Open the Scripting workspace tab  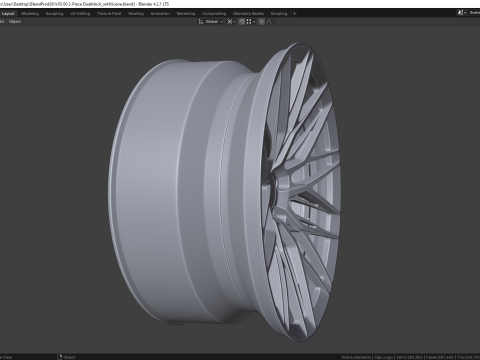[279, 14]
